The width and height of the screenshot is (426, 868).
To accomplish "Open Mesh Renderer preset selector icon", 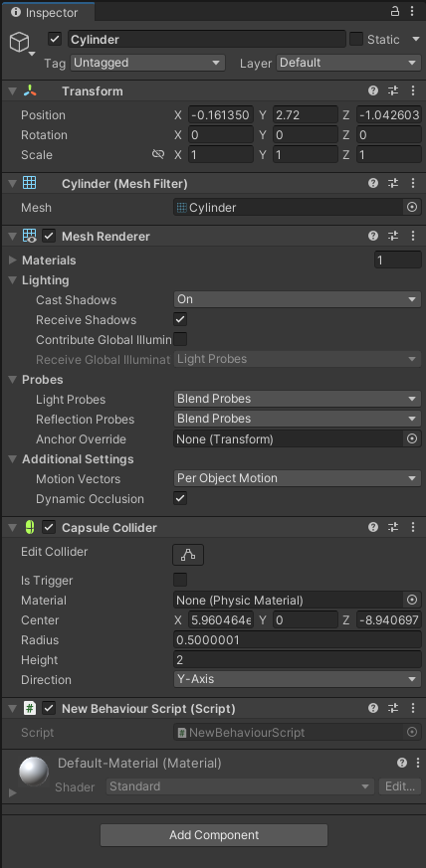I will coord(393,237).
